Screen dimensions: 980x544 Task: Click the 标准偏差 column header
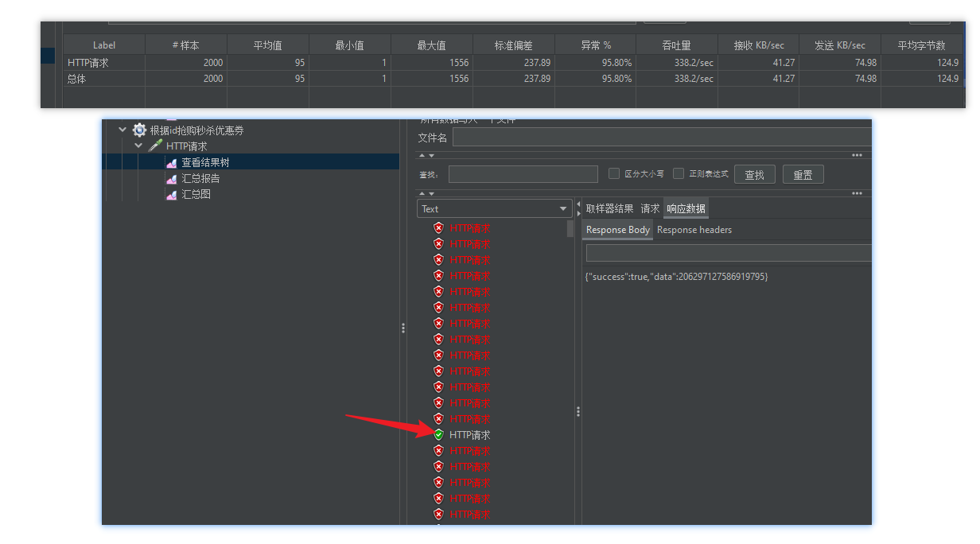[x=514, y=45]
